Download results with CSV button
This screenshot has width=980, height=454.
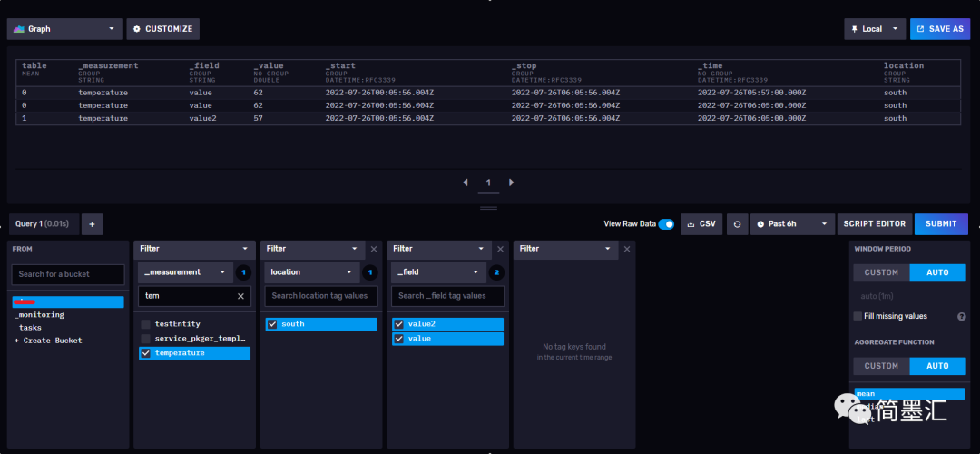[701, 224]
